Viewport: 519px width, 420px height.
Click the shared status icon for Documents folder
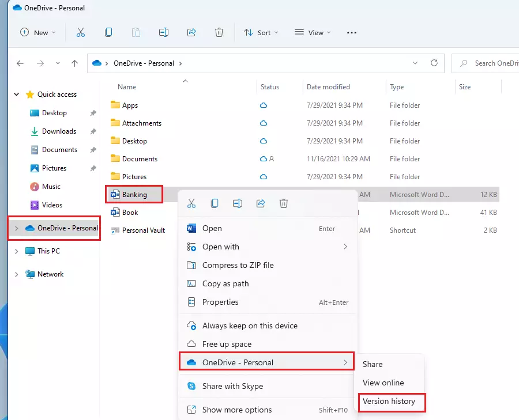tap(272, 159)
